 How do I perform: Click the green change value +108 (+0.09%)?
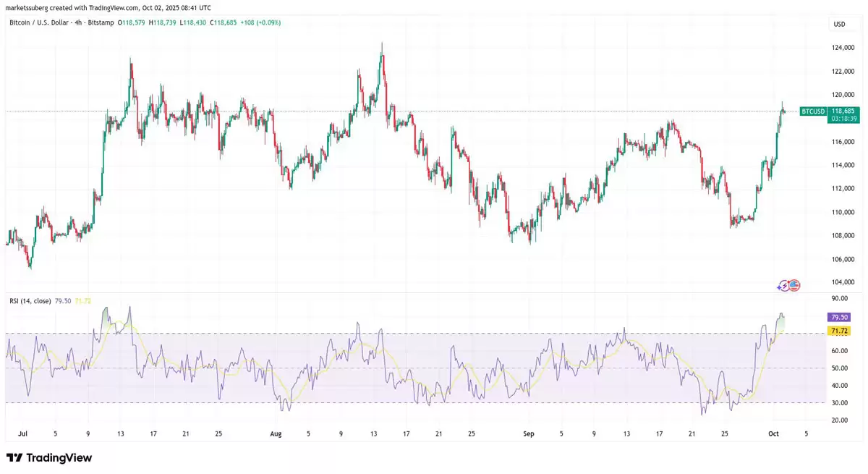pos(260,22)
